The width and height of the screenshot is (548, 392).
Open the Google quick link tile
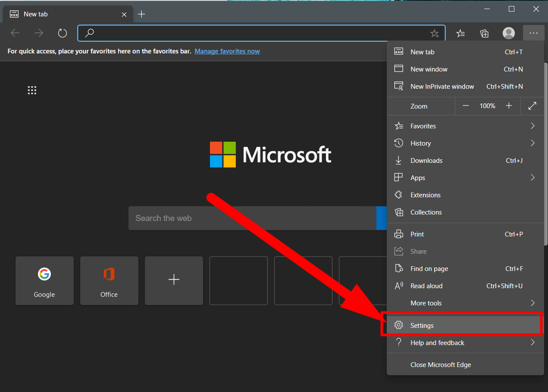44,280
